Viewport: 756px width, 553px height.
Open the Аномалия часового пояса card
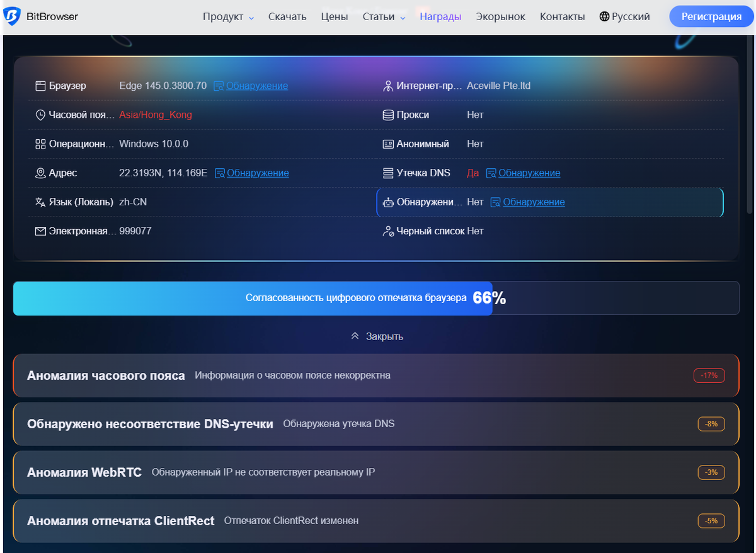tap(376, 375)
